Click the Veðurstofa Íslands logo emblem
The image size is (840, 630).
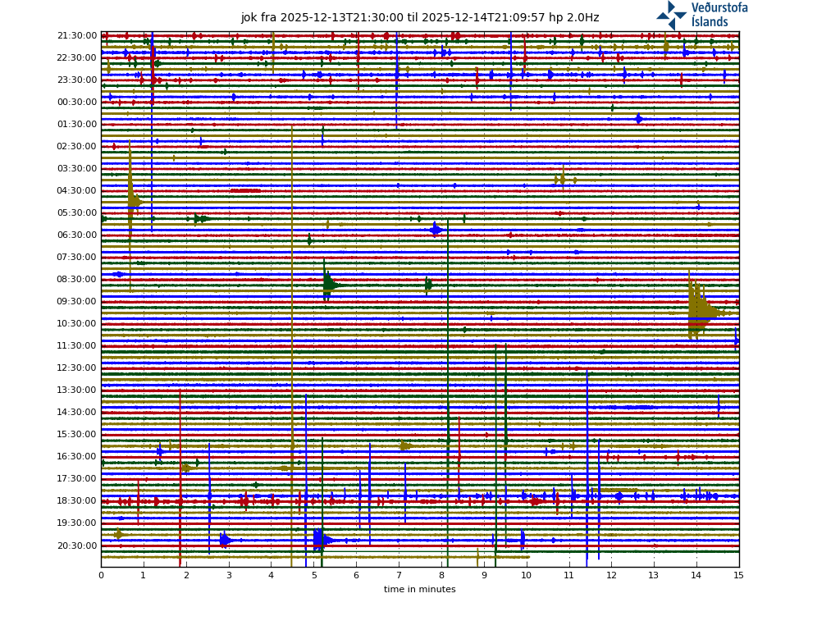(x=671, y=15)
